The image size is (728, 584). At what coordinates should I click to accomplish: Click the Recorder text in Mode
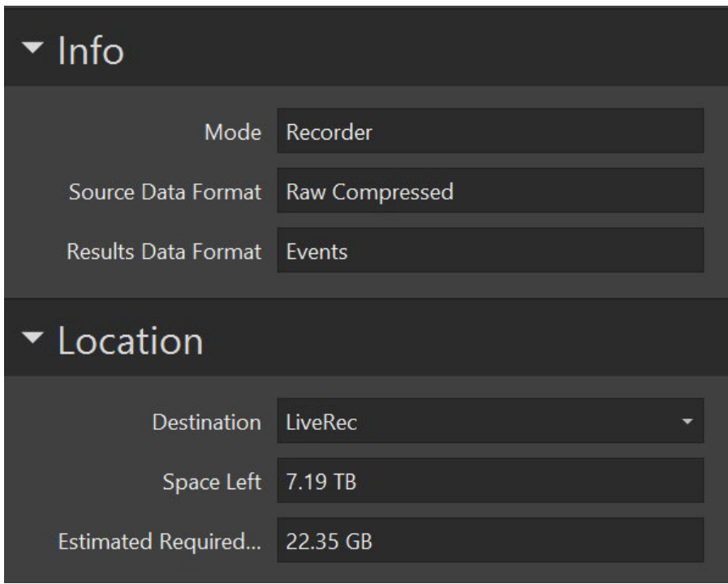tap(330, 132)
